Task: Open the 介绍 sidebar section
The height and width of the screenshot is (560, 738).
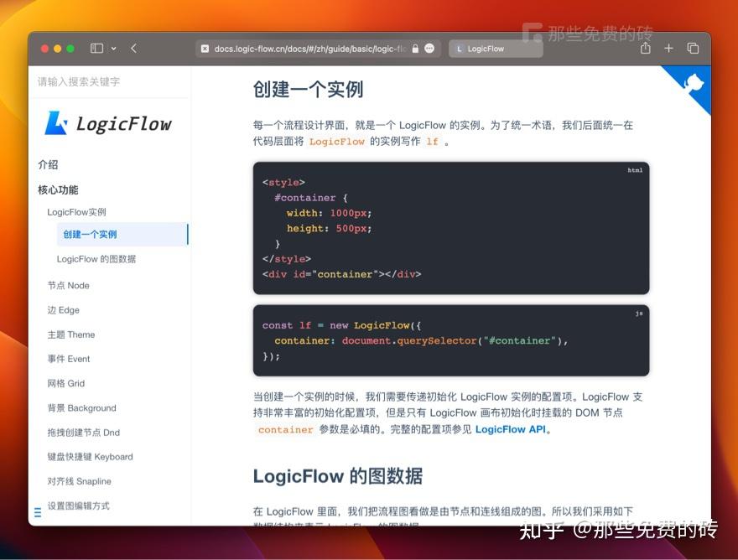Action: tap(48, 164)
